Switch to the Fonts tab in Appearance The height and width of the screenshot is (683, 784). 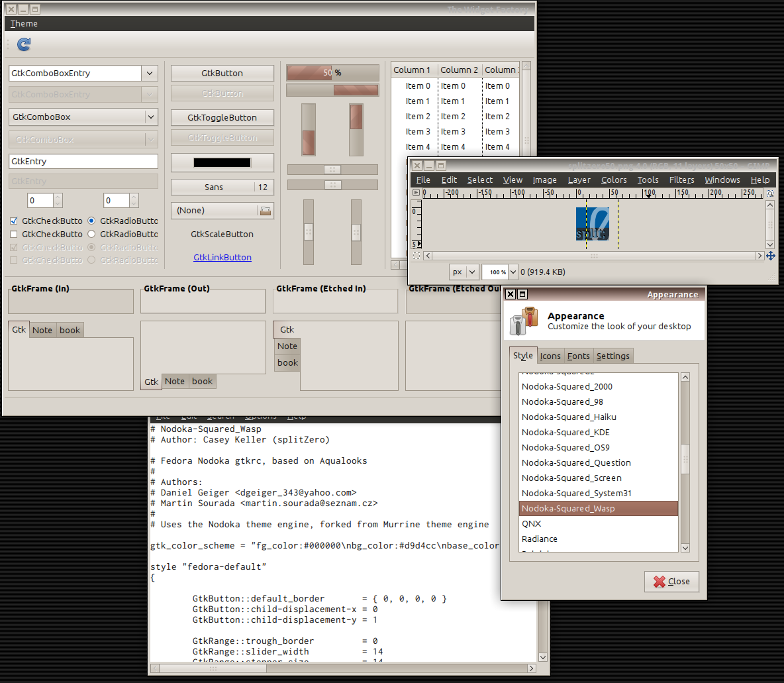pyautogui.click(x=578, y=356)
